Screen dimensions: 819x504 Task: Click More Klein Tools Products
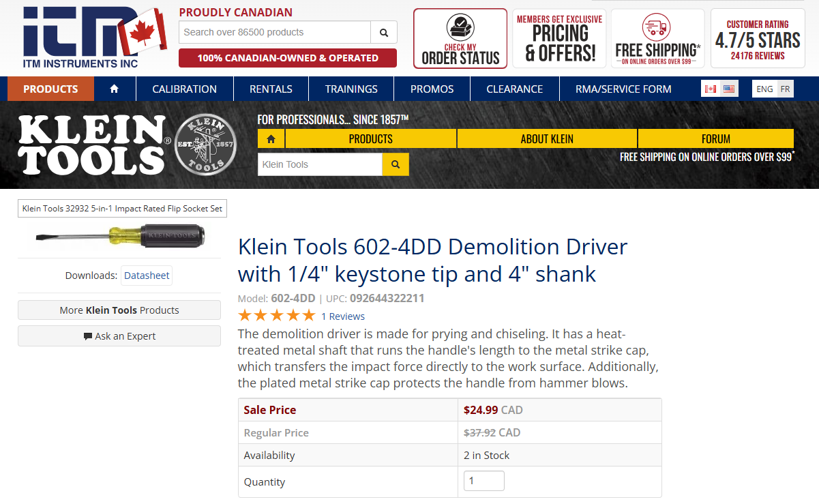(119, 310)
